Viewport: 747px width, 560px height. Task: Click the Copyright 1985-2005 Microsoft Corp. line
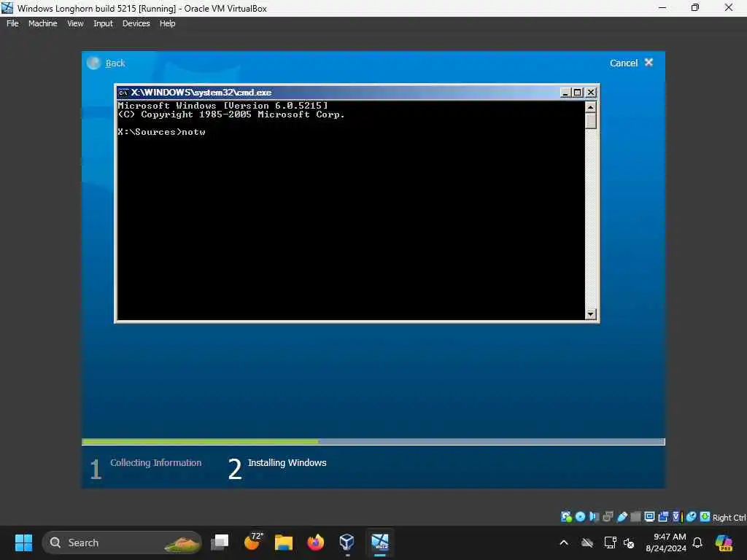(x=231, y=114)
